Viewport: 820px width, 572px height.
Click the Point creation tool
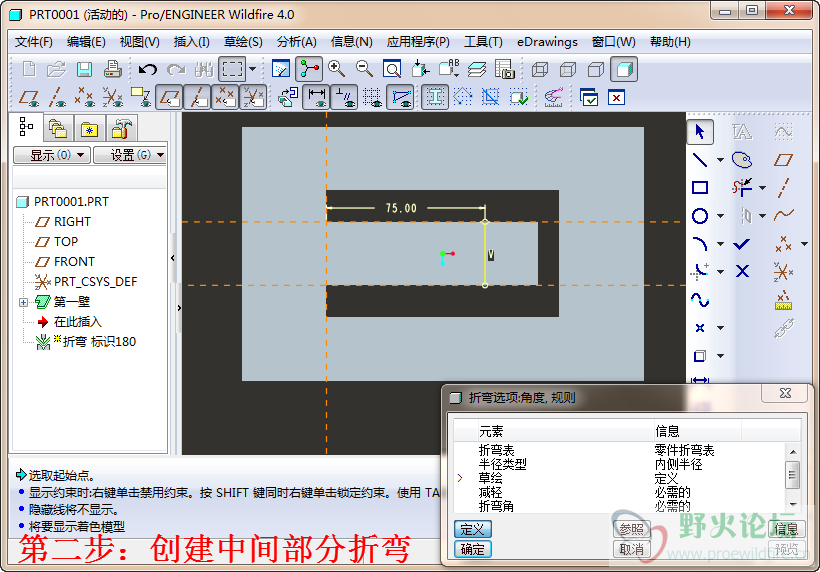coord(700,328)
